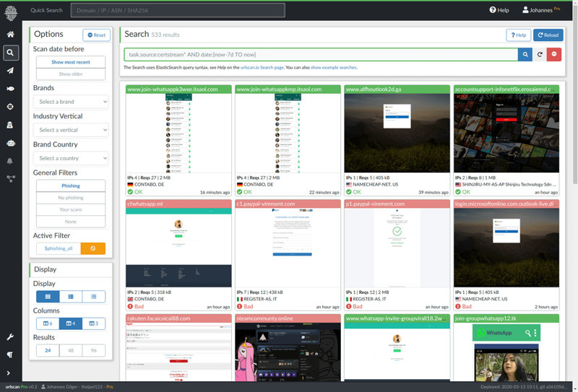Click the spy agent sidebar icon
578x392 pixels.
[x=10, y=125]
